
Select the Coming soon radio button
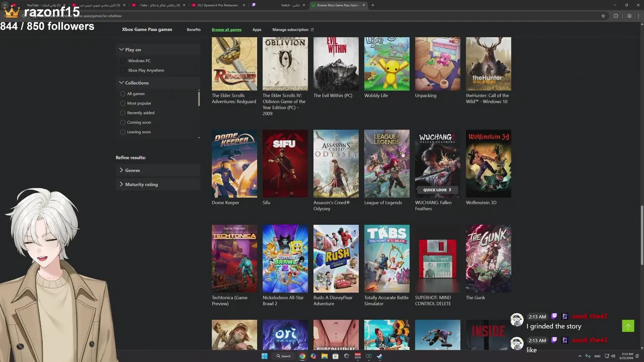(x=123, y=123)
